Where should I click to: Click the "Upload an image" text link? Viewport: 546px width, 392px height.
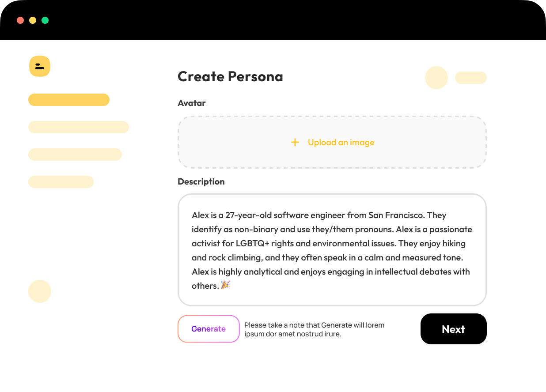[x=341, y=142]
